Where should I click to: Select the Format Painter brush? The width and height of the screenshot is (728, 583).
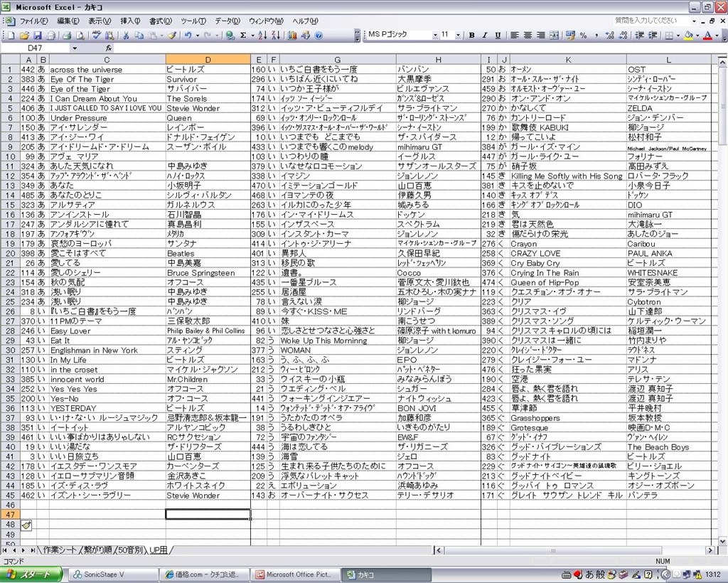tap(171, 35)
